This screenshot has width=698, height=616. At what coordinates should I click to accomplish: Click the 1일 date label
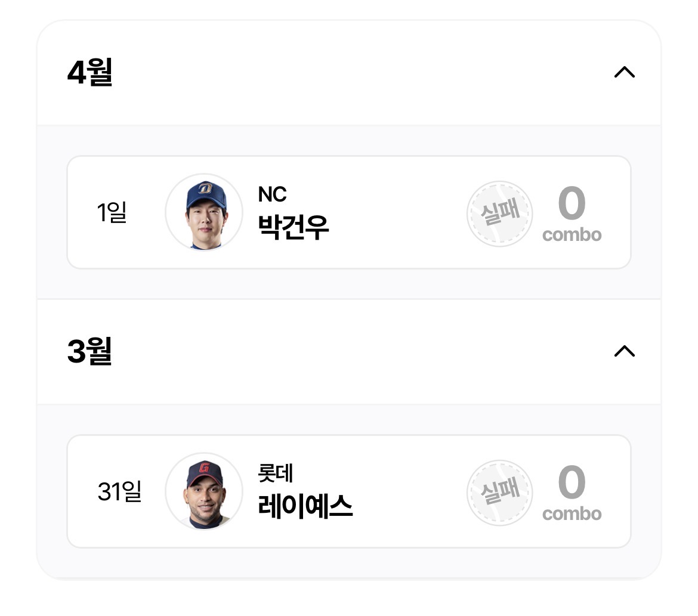coord(112,212)
